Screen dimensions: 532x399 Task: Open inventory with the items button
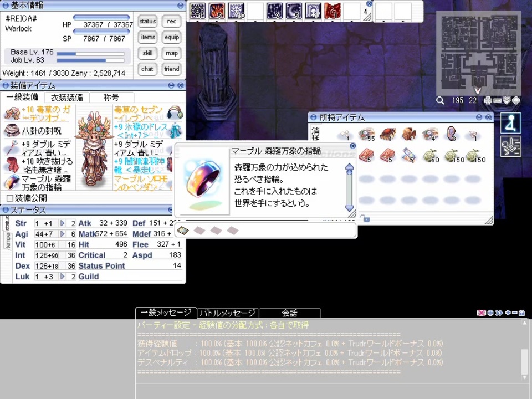tap(147, 37)
